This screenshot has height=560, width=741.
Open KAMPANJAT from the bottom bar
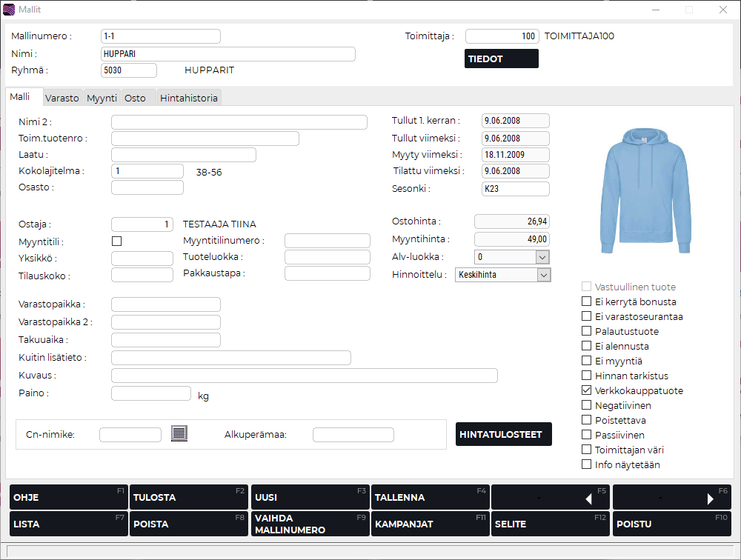pyautogui.click(x=430, y=524)
